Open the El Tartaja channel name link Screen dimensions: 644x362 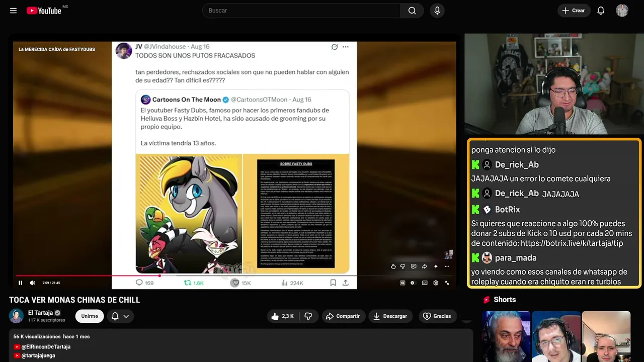tap(40, 313)
